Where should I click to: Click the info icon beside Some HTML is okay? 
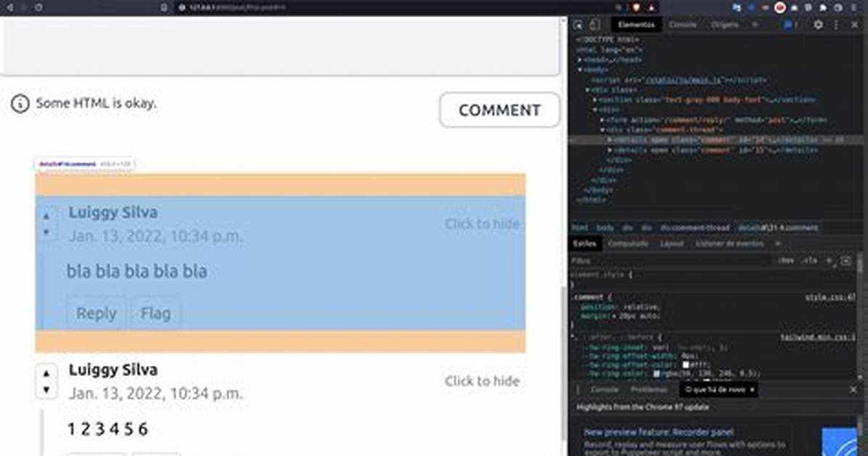20,104
